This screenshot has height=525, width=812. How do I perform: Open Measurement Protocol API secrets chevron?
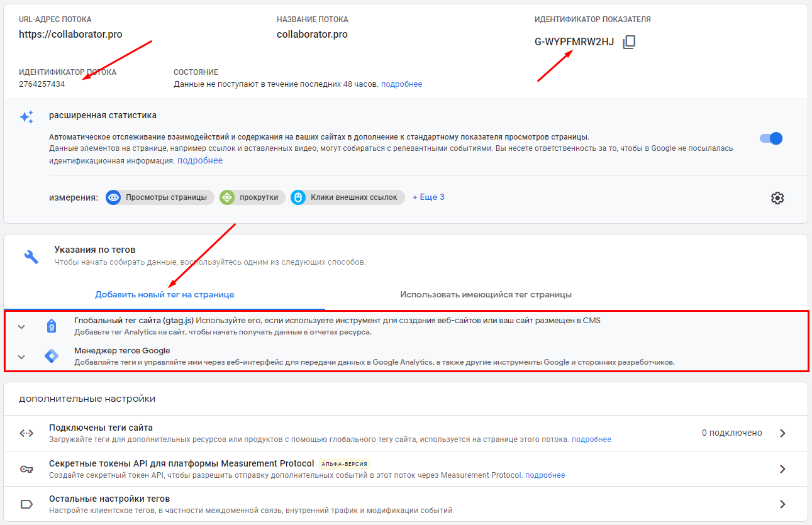click(x=782, y=469)
